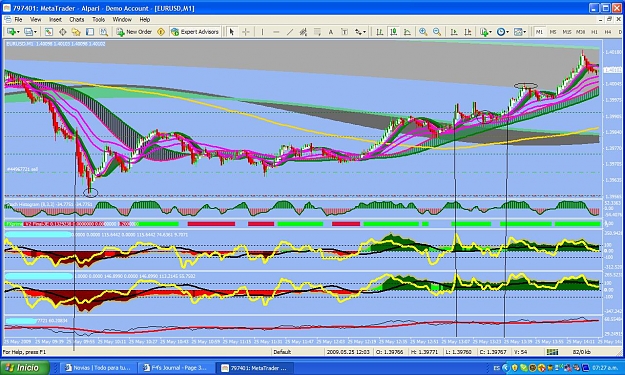625x375 pixels.
Task: Open the Insert menu
Action: point(55,19)
